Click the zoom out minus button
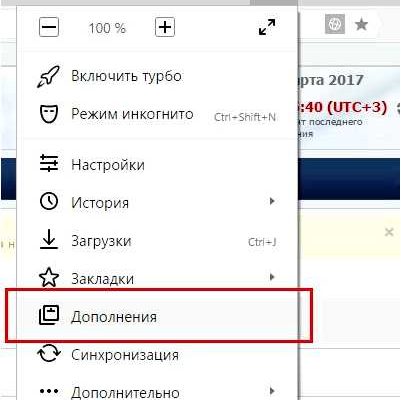This screenshot has height=400, width=401. click(49, 27)
